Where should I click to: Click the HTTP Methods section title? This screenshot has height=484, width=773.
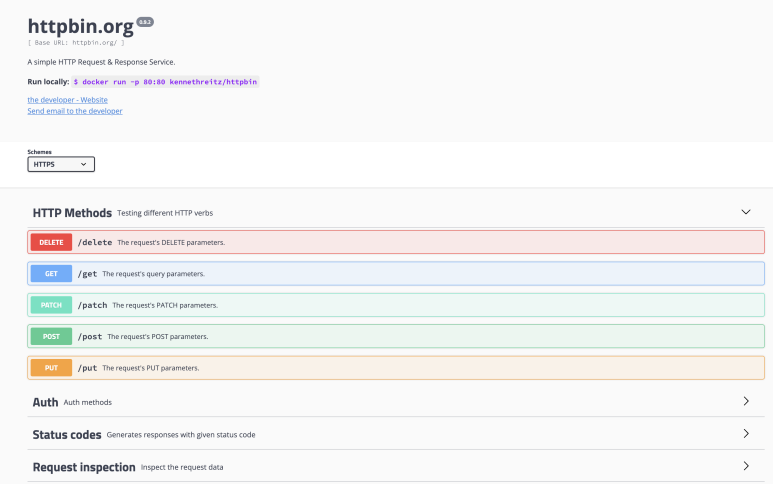[x=72, y=213]
